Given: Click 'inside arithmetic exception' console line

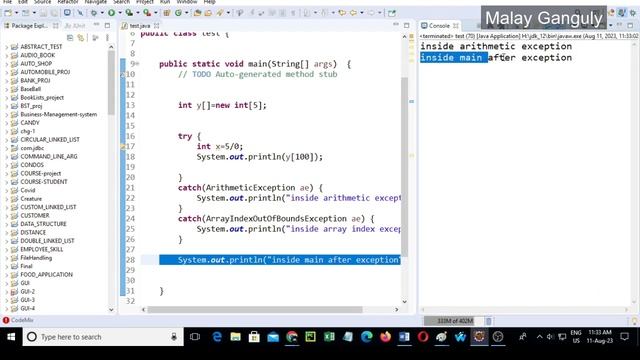Looking at the screenshot, I should point(496,47).
